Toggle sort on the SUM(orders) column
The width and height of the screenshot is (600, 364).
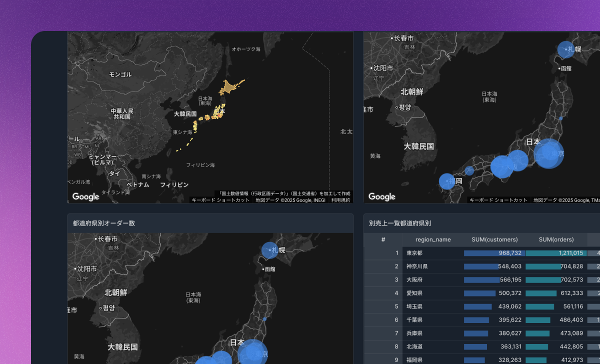click(556, 239)
